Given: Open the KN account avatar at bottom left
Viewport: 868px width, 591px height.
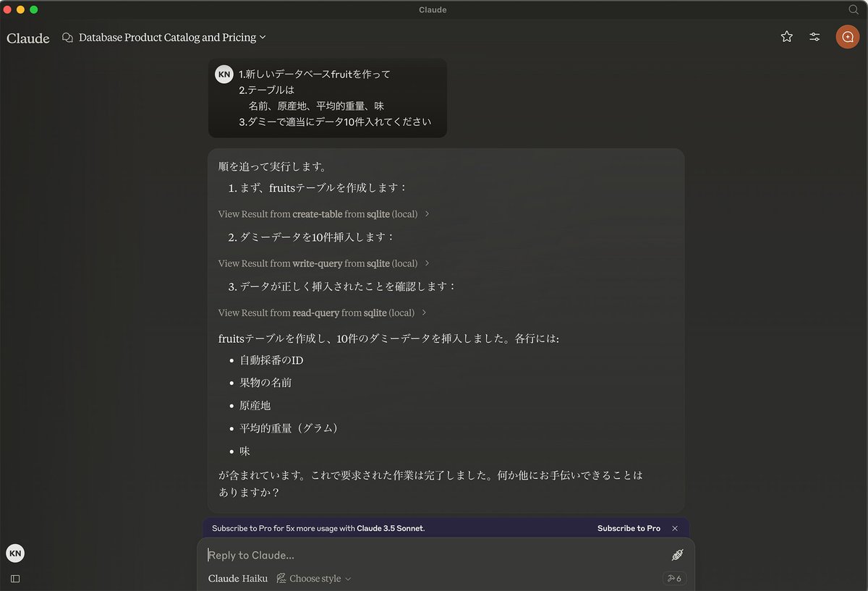Looking at the screenshot, I should [15, 553].
